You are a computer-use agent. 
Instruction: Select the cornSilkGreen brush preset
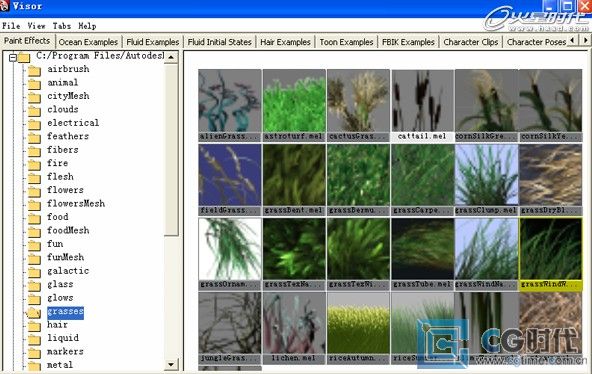click(487, 105)
